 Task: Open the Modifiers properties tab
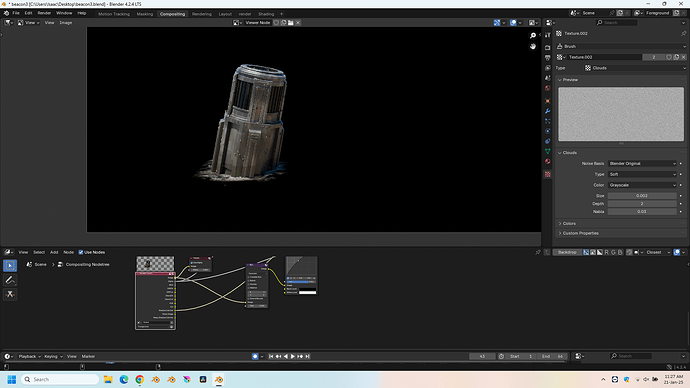point(547,111)
